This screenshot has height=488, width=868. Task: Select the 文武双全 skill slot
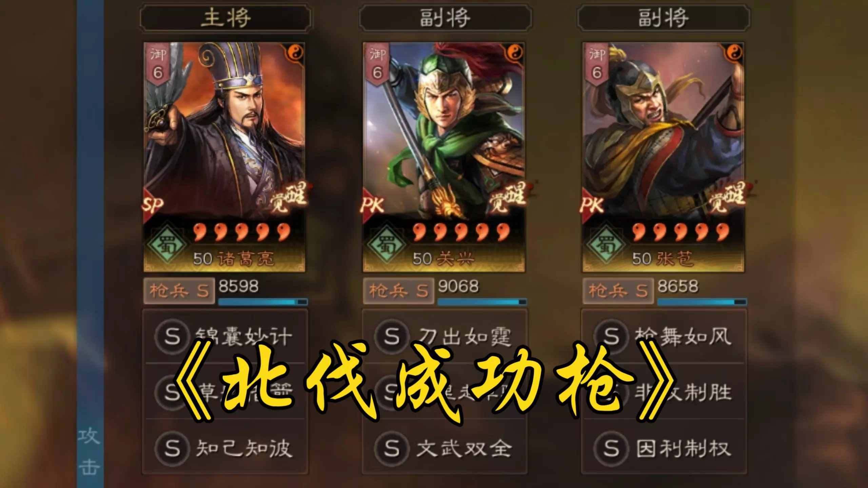click(445, 448)
